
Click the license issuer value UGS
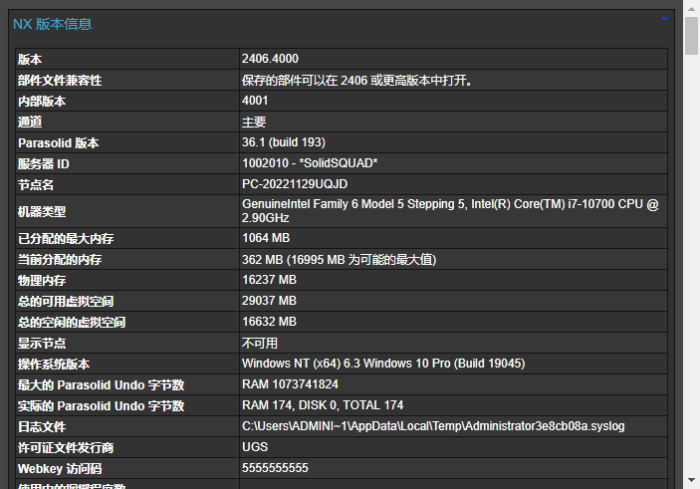pos(255,447)
